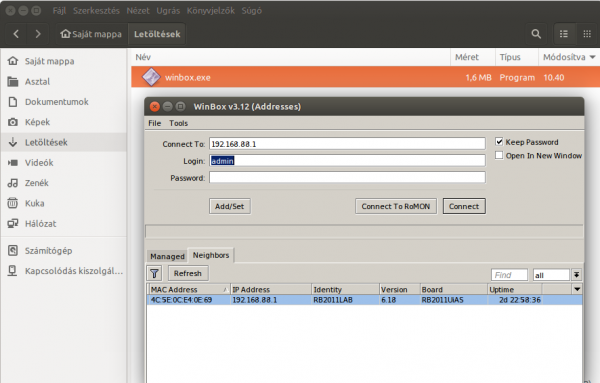Open the Könyvjelzők menu
This screenshot has width=600, height=383.
coord(211,11)
